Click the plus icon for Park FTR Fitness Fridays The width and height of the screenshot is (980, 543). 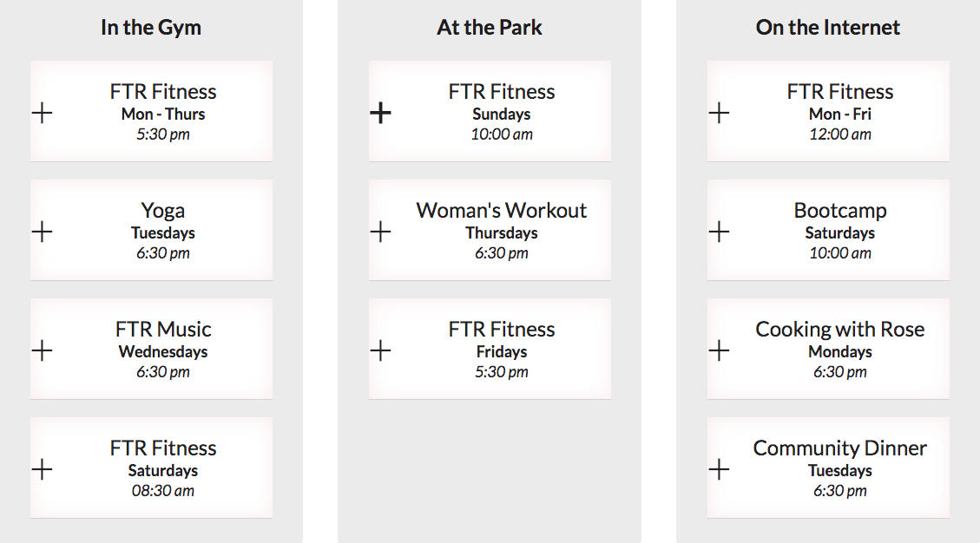[x=380, y=350]
